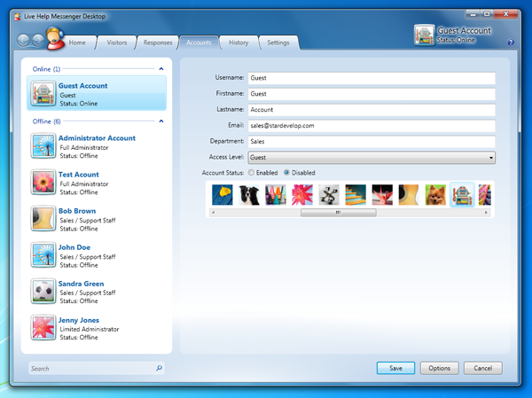Select the toy robot avatar image
Viewport: 532px width, 398px height.
pos(462,195)
